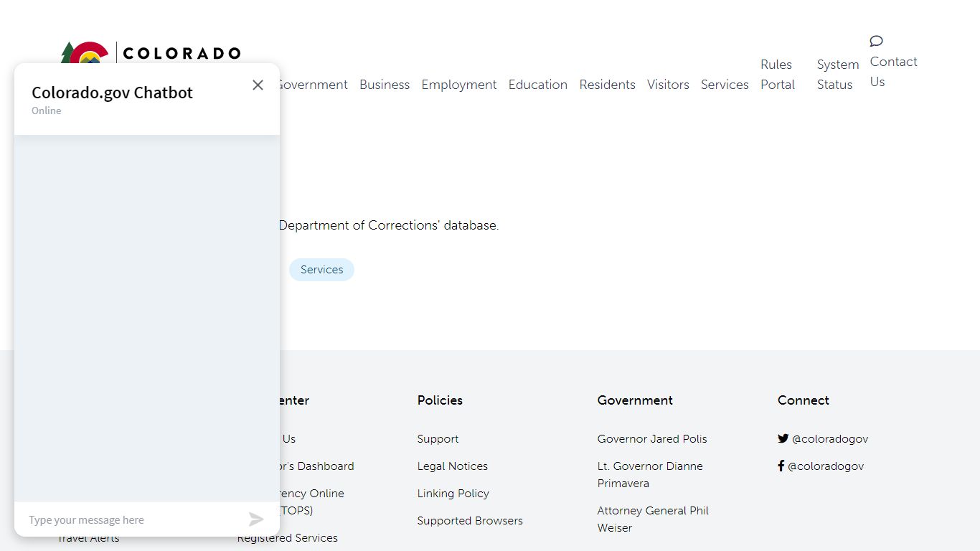This screenshot has height=551, width=980.
Task: Visit Governor Jared Polis link
Action: pyautogui.click(x=651, y=439)
